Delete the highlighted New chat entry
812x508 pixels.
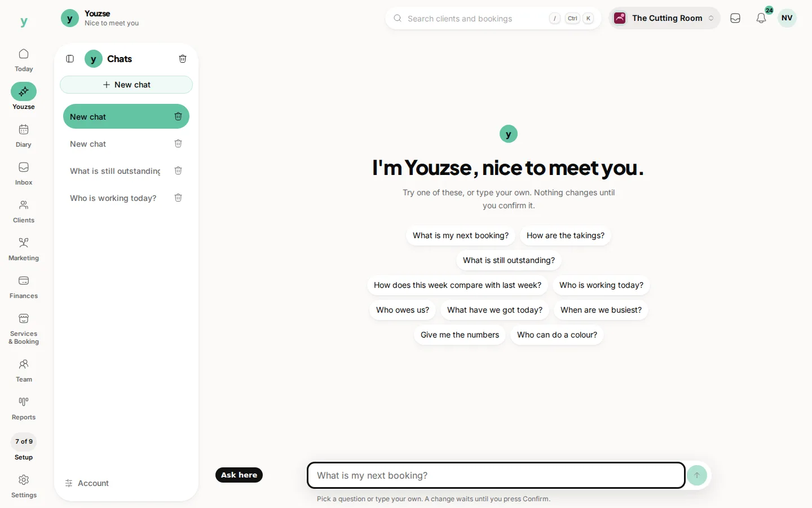(x=178, y=116)
